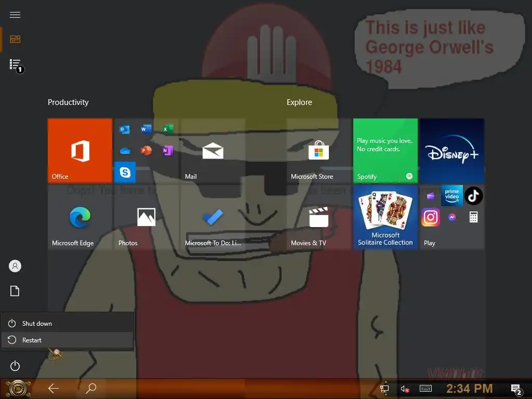Screen dimensions: 532x399
Task: Open the Microsoft Store tile
Action: (x=318, y=151)
